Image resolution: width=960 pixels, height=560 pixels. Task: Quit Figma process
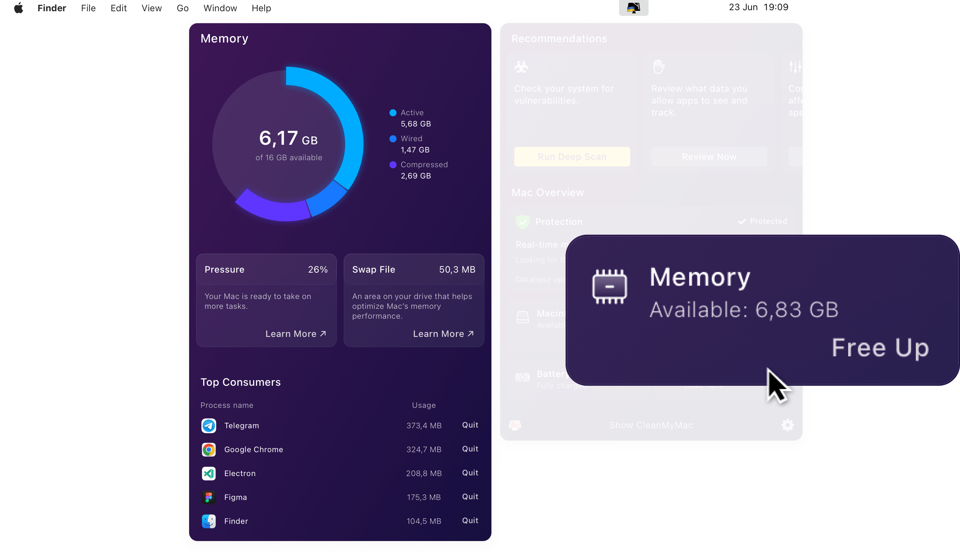(470, 497)
